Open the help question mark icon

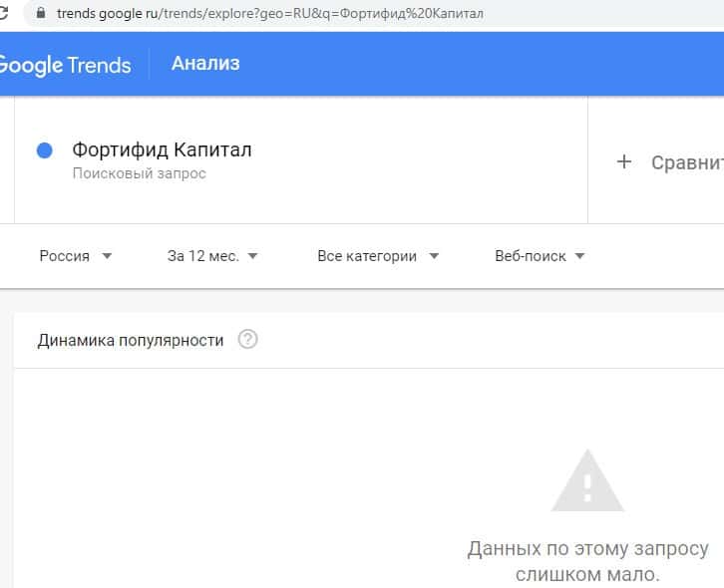[x=248, y=340]
